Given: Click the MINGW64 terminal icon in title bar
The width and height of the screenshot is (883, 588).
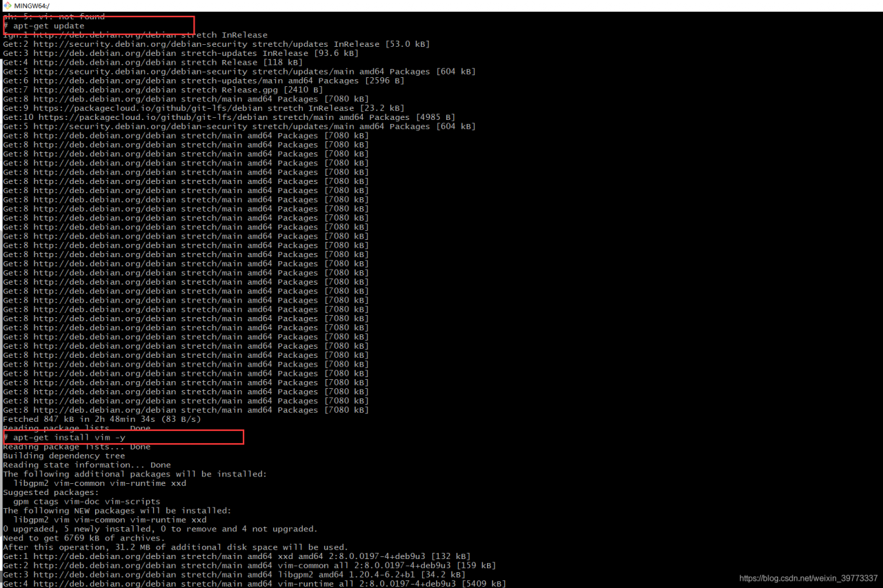Looking at the screenshot, I should 7,6.
